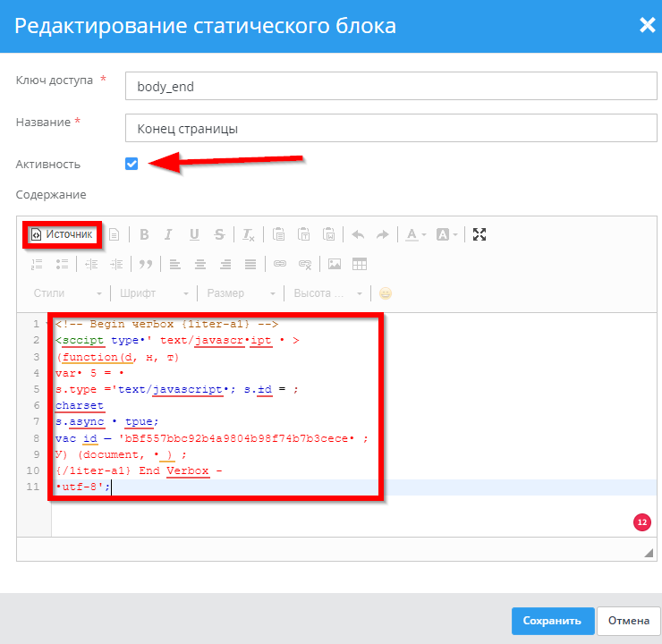
Task: Maximize the editor with fullscreen icon
Action: (480, 234)
